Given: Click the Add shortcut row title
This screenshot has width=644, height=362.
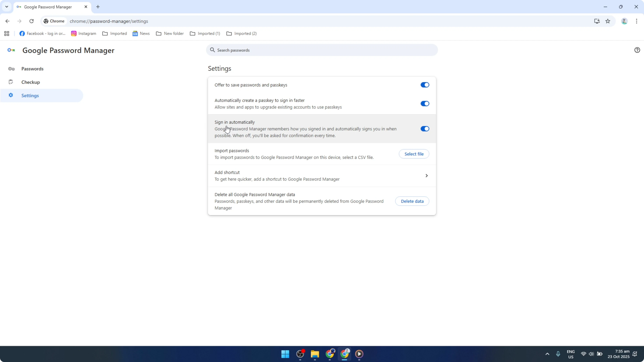Looking at the screenshot, I should pyautogui.click(x=227, y=172).
